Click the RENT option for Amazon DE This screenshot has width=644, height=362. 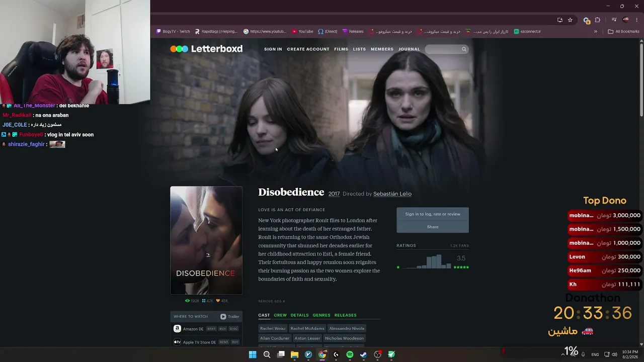(211, 329)
